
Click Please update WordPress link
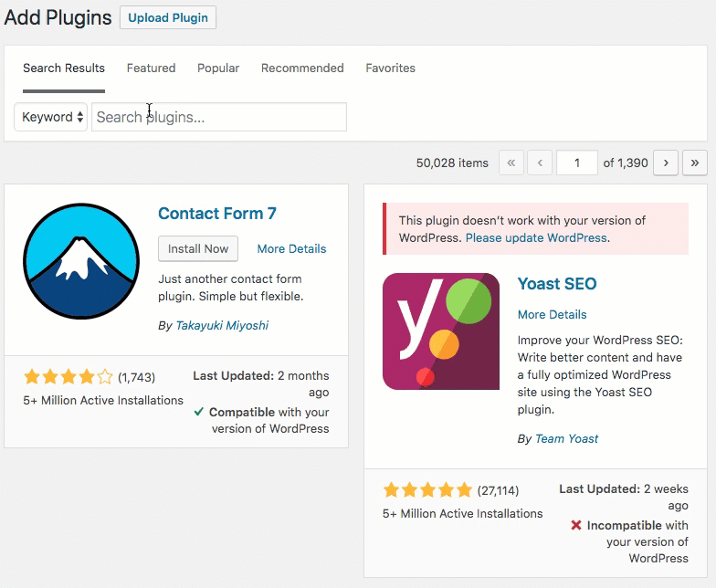(x=536, y=237)
